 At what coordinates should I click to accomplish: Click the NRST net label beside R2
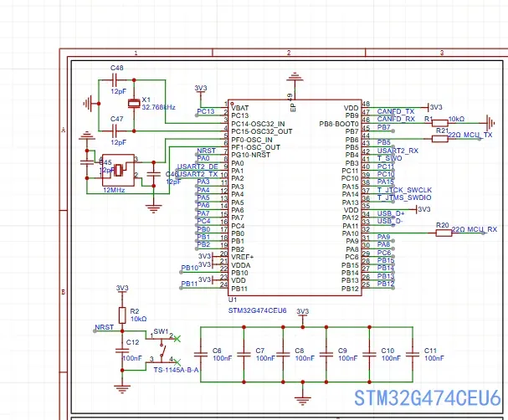point(105,327)
